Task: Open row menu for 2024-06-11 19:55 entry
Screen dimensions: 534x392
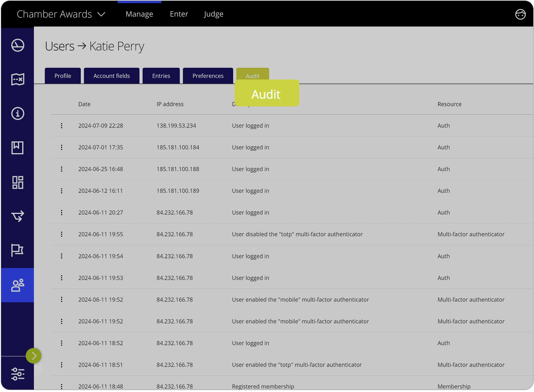Action: point(62,235)
